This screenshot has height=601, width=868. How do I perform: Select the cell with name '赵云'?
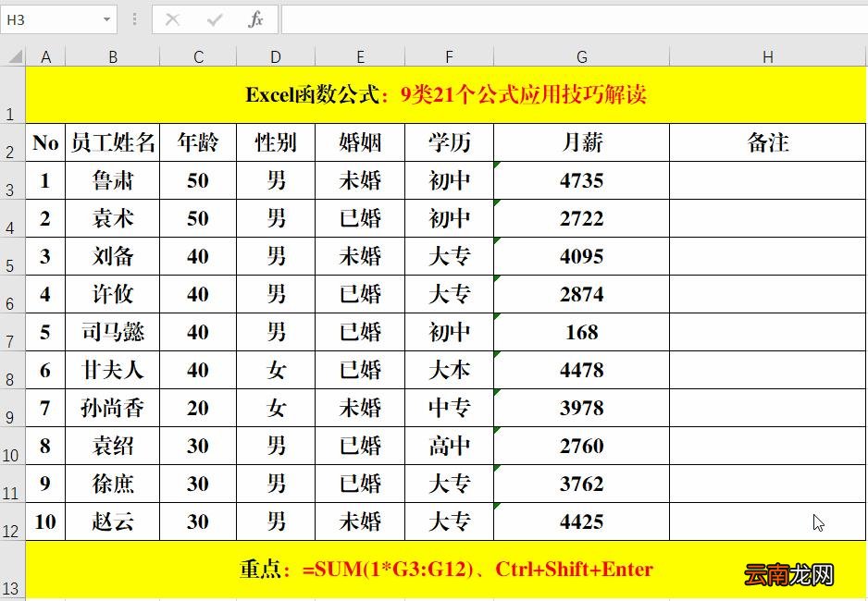click(x=113, y=521)
